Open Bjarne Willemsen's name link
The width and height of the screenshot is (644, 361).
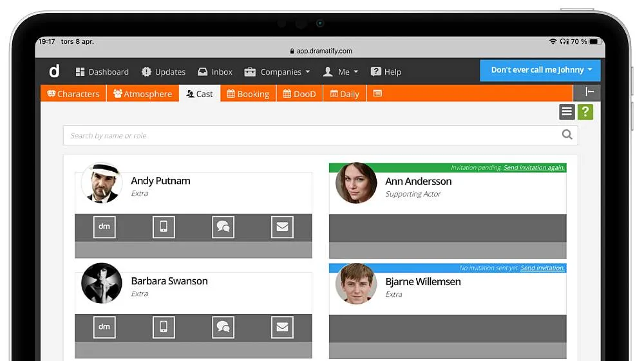coord(423,282)
